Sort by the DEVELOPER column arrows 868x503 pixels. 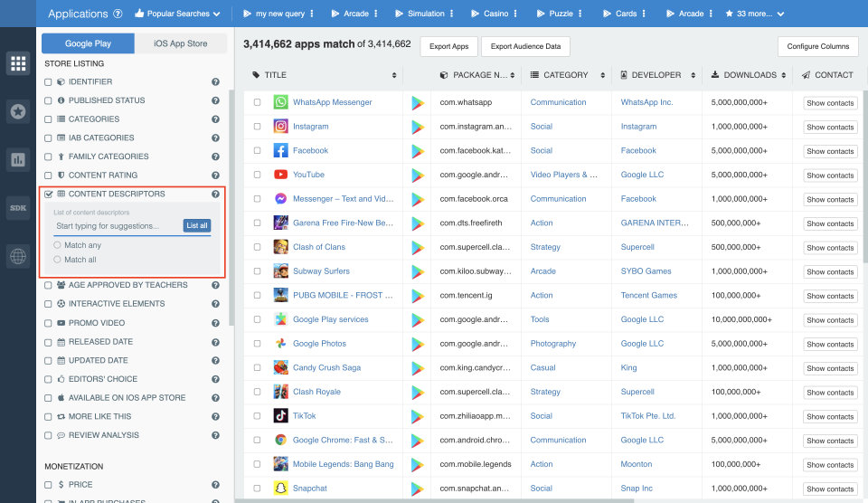coord(693,75)
